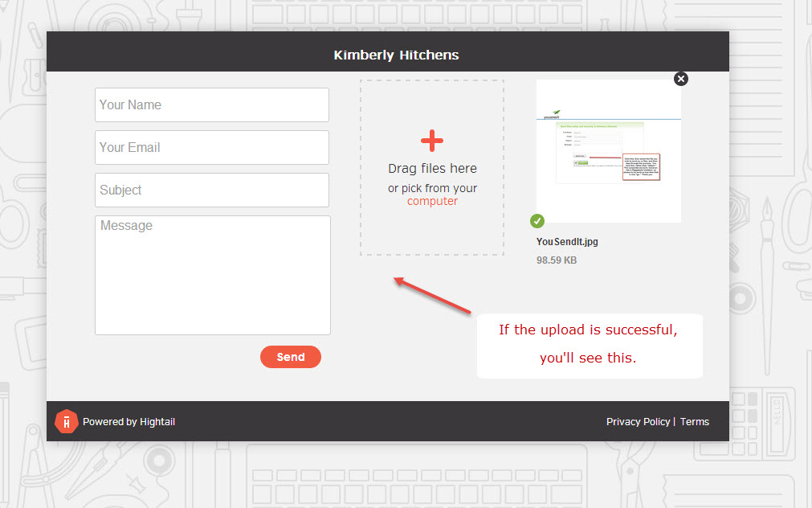
Task: Focus the Your Name field
Action: click(212, 105)
